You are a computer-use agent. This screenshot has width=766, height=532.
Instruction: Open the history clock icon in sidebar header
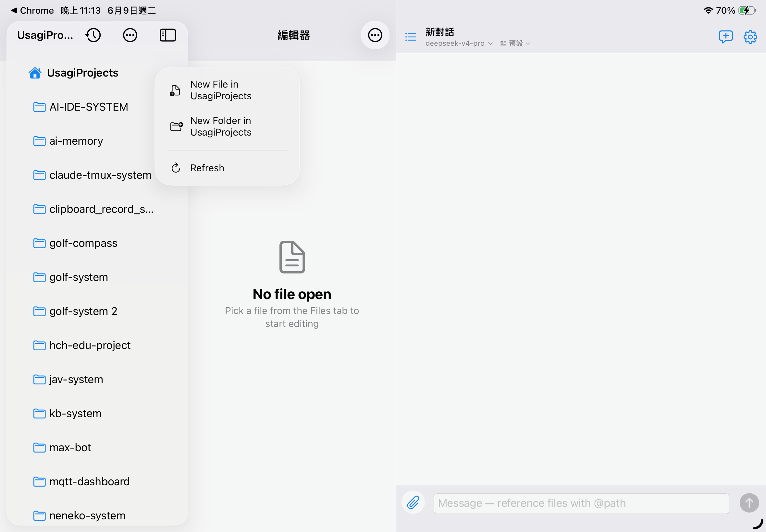[x=93, y=35]
